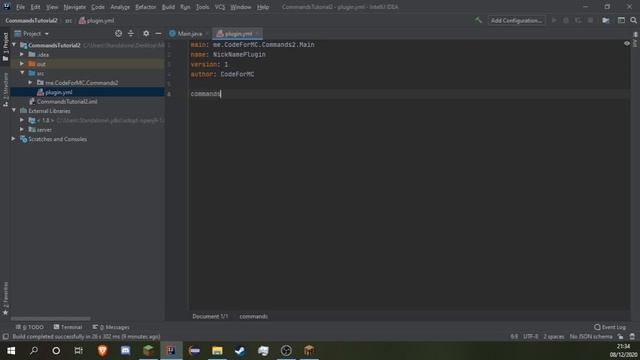Click the Windows Start button
This screenshot has width=640, height=360.
(x=11, y=351)
